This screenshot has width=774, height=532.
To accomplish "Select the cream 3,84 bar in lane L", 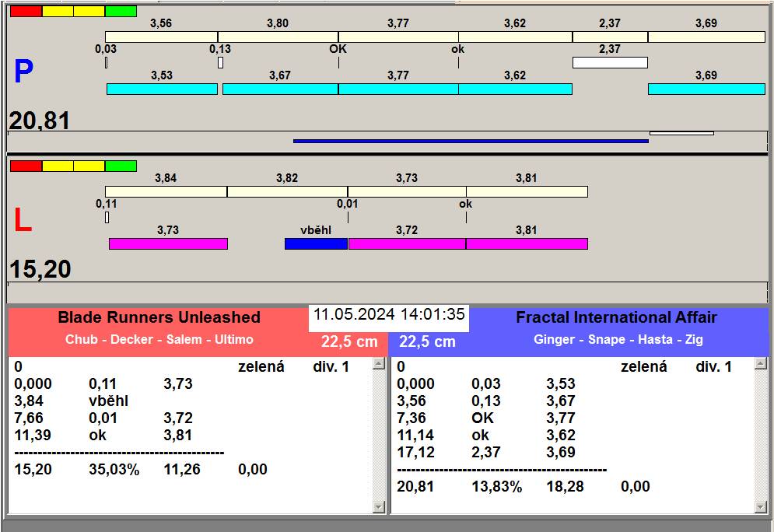I will (x=166, y=191).
